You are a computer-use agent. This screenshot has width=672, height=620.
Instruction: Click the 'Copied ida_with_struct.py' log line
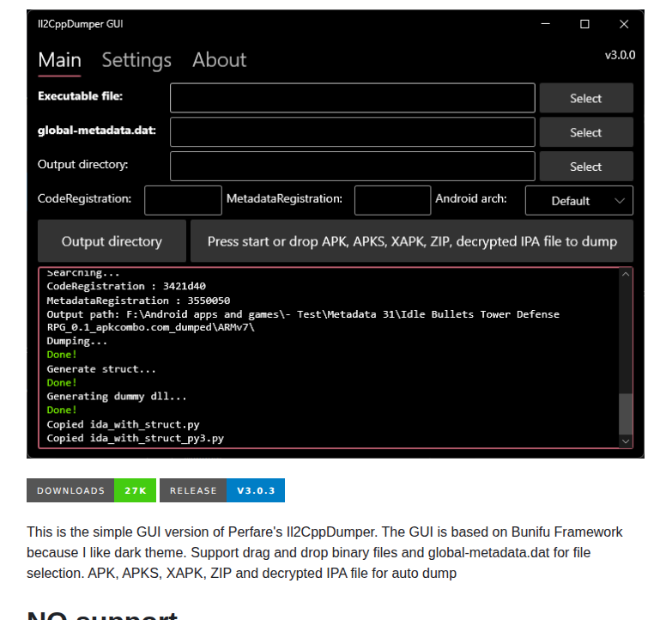pos(123,424)
